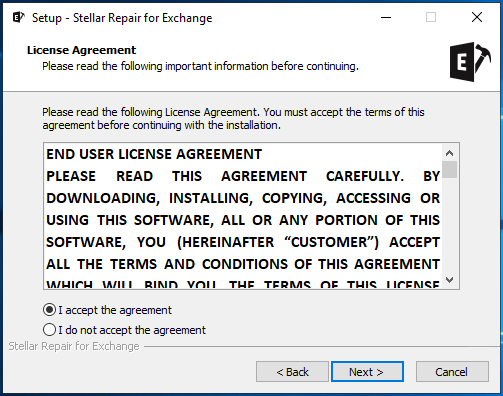Close the Setup window
The width and height of the screenshot is (503, 396).
[477, 17]
